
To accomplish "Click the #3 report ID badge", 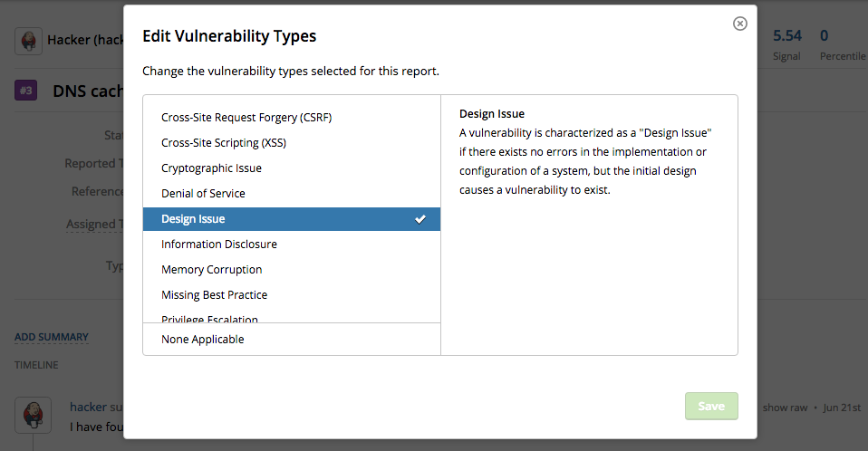I will point(26,91).
